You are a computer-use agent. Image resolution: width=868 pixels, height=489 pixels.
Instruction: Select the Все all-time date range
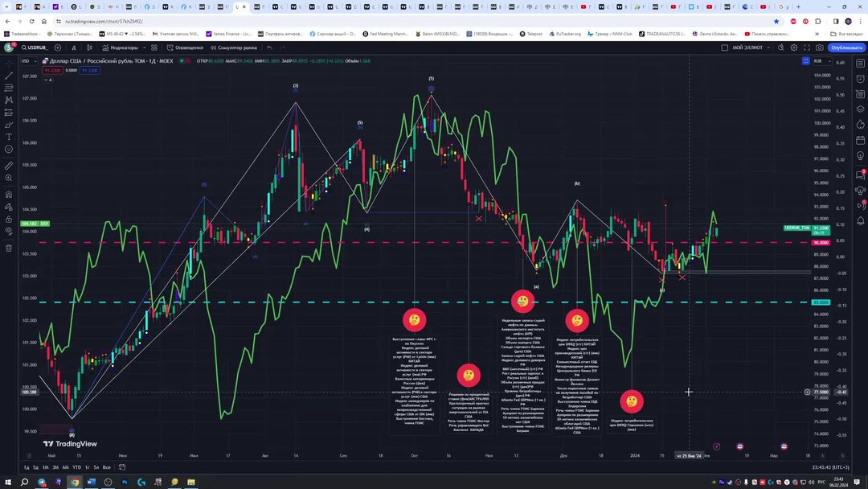(x=106, y=467)
